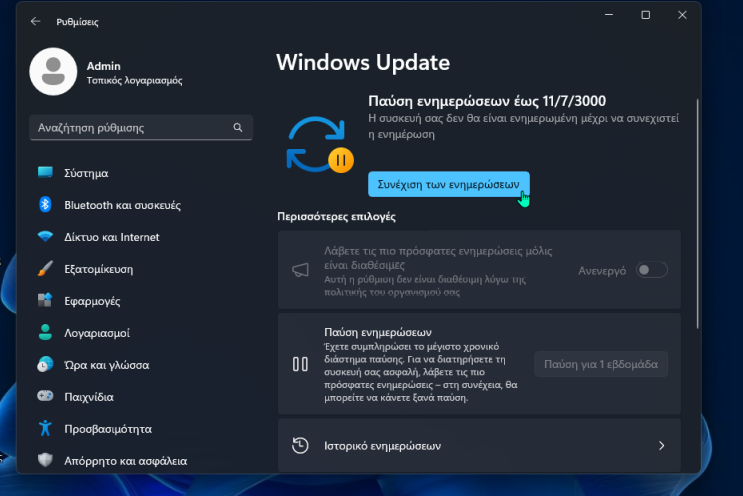
Task: Click the paused sync update status icon
Action: 320,144
